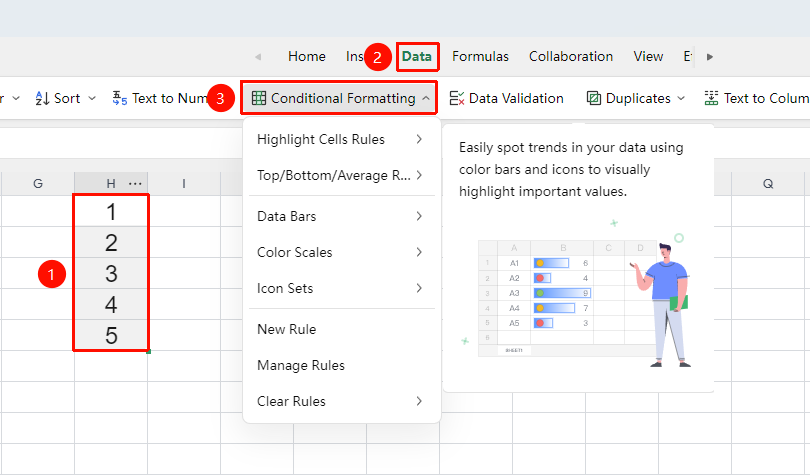Select Clear Rules in the menu
Screen dimensions: 810x475
click(341, 401)
